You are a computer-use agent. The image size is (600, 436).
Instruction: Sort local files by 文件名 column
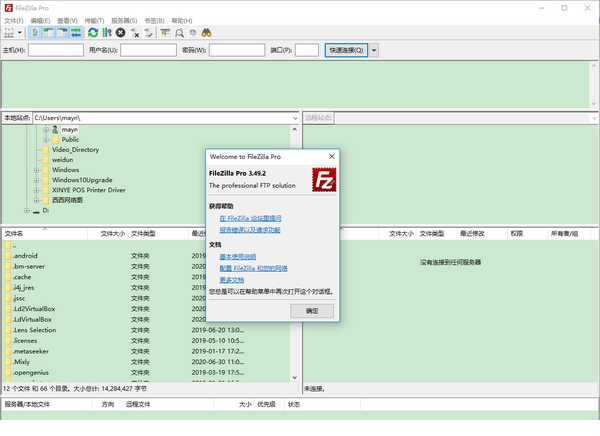point(45,234)
